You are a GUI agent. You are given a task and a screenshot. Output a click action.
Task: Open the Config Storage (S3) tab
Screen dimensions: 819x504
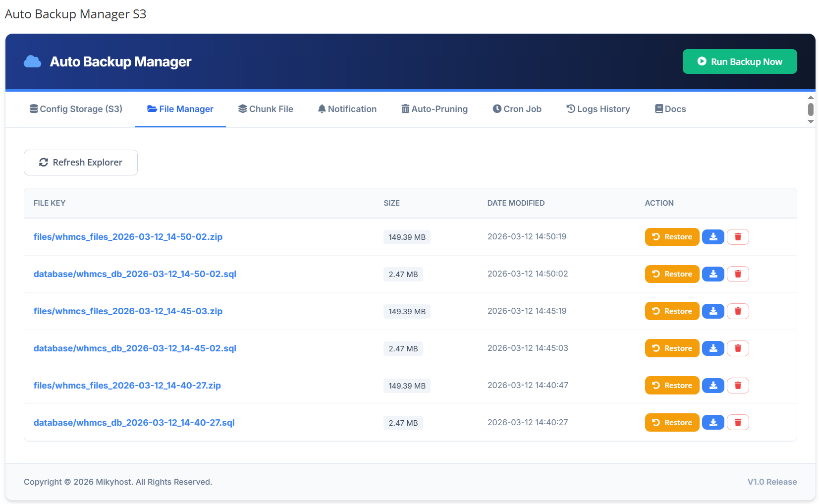pos(76,109)
